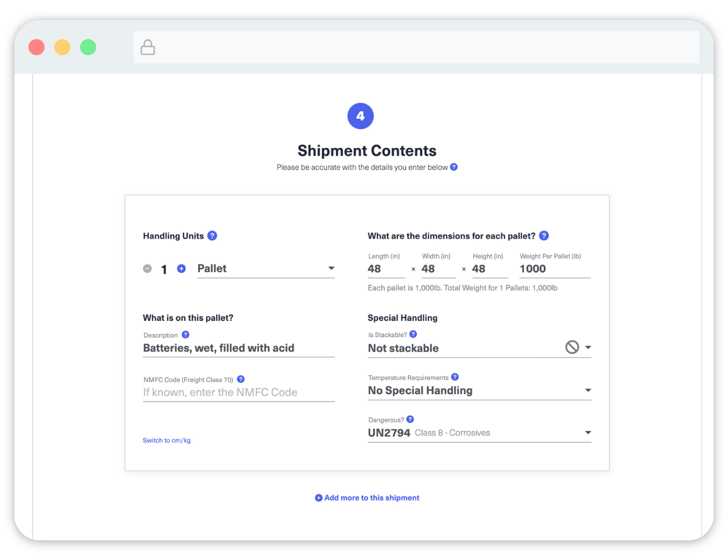Click the Weight Per Pallet field

coord(554,269)
